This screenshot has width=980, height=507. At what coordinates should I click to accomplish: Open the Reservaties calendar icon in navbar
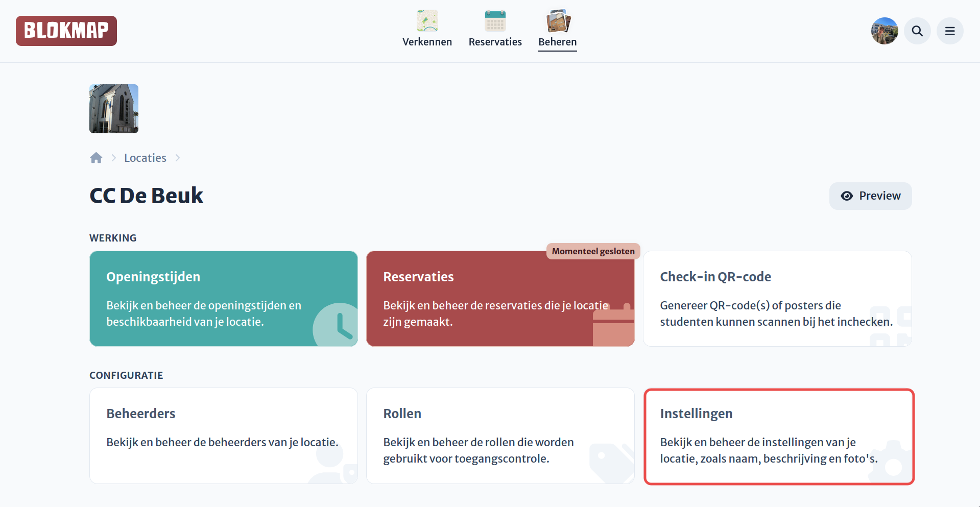[x=495, y=20]
